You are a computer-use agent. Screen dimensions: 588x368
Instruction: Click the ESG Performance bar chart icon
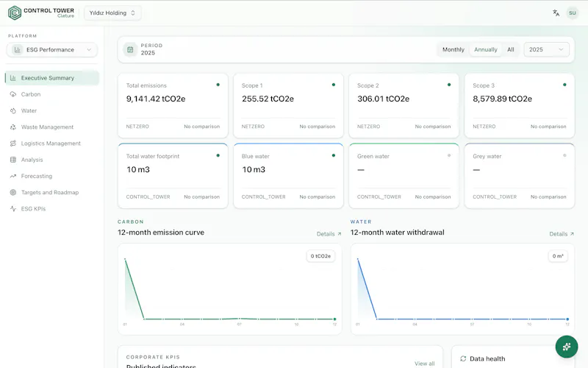coord(17,49)
